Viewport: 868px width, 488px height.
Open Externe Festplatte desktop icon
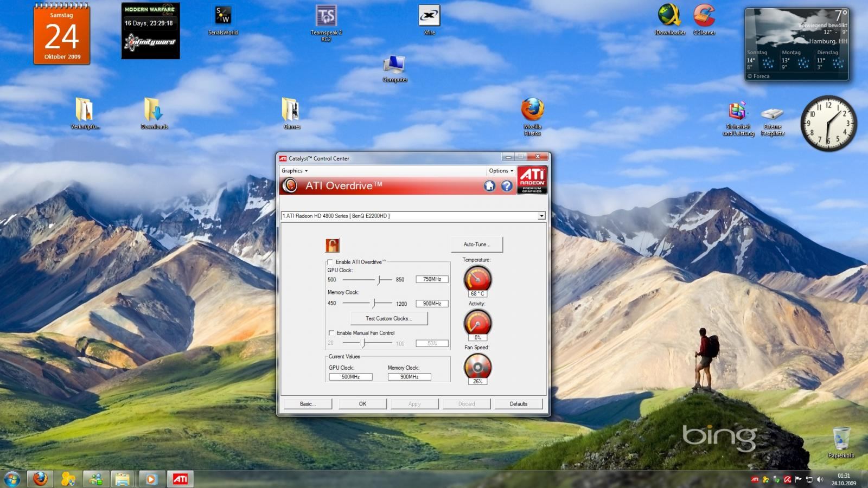[773, 120]
